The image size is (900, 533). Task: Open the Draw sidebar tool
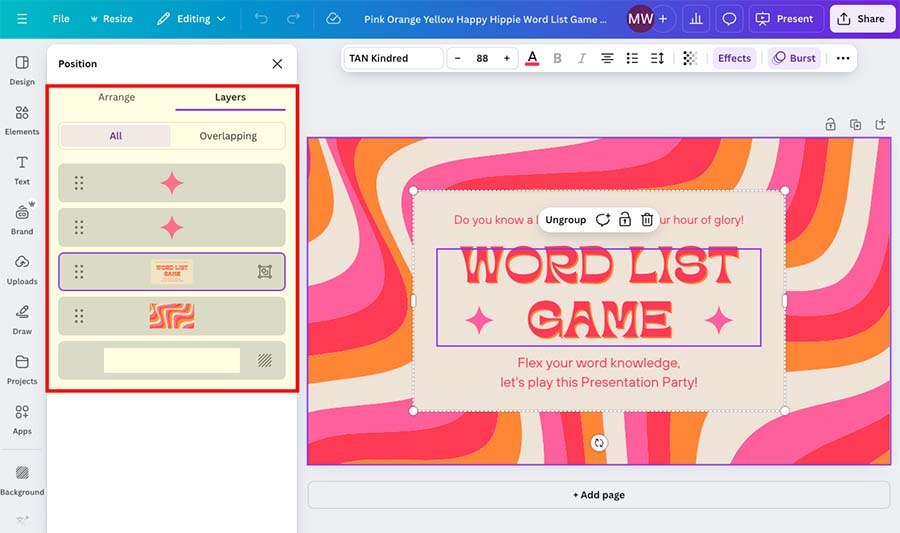(22, 320)
